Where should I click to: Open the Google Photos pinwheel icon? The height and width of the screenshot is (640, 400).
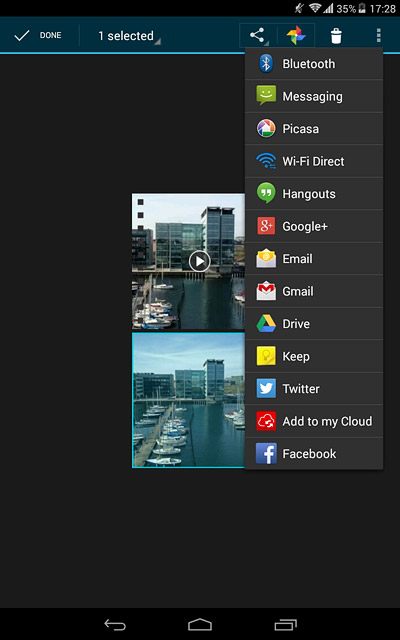296,36
